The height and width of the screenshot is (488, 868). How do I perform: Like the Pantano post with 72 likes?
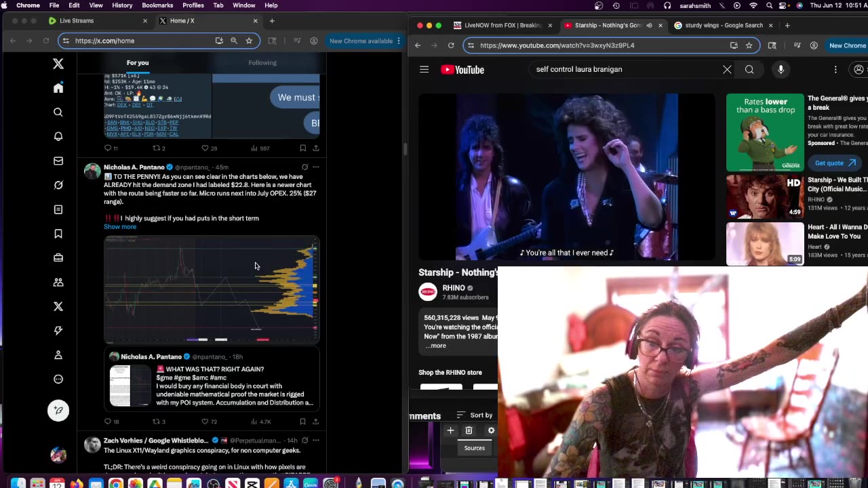(209, 422)
